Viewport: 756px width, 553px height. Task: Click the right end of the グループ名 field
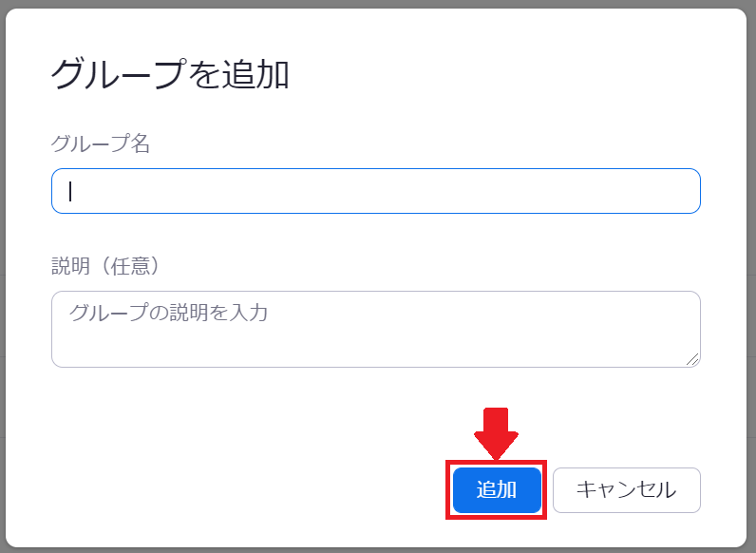[675, 191]
